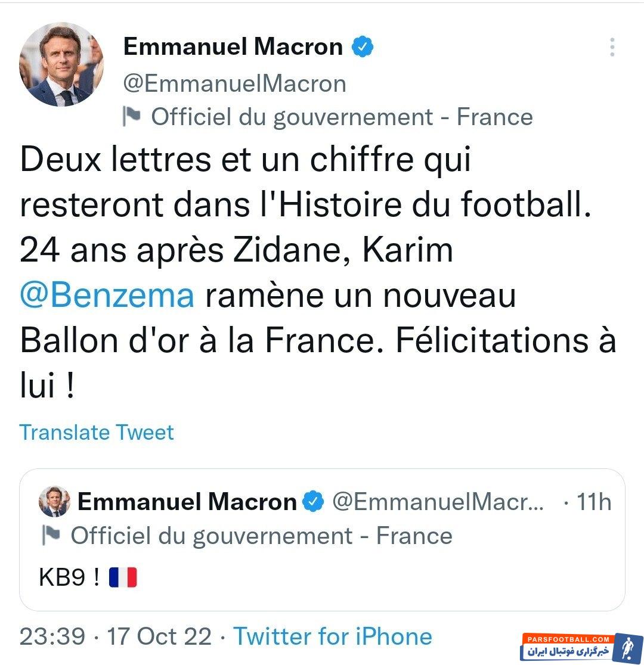
Task: Click the Translate Tweet link
Action: (x=97, y=432)
